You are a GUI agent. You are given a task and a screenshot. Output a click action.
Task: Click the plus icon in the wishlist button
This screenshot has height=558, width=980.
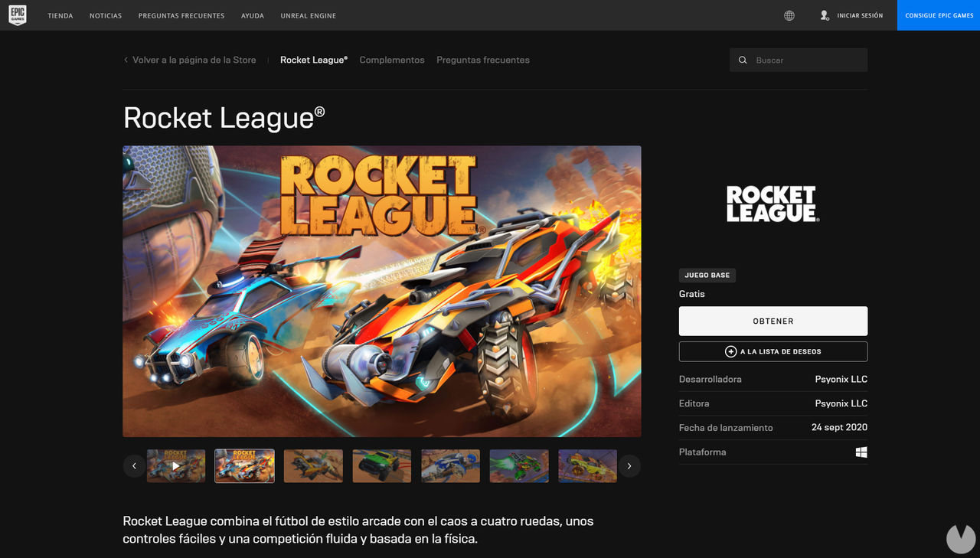pos(731,351)
